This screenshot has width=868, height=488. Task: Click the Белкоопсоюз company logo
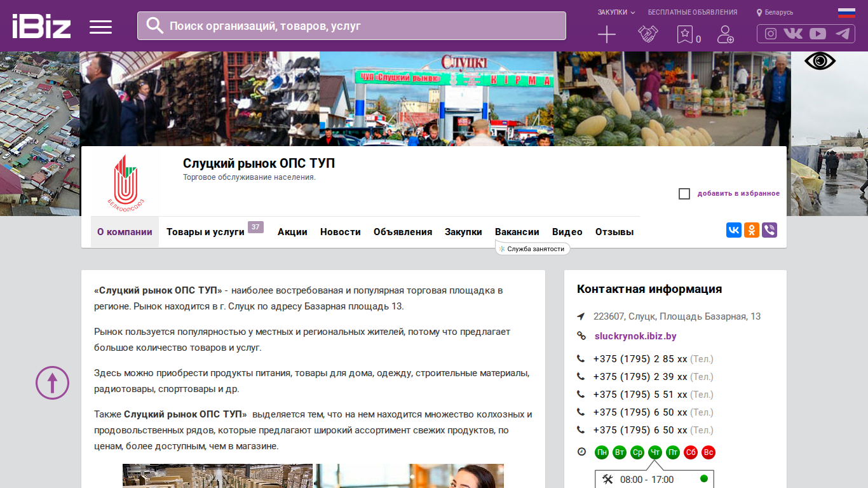(x=126, y=183)
